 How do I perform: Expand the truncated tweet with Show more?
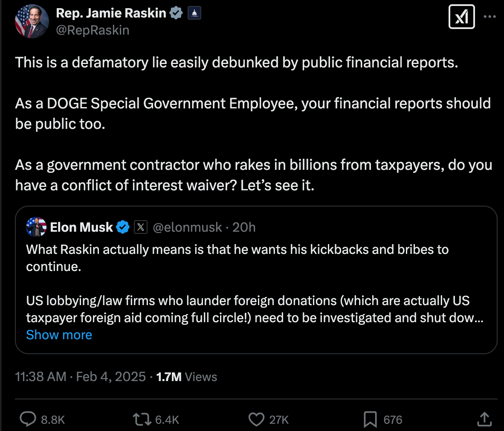59,335
